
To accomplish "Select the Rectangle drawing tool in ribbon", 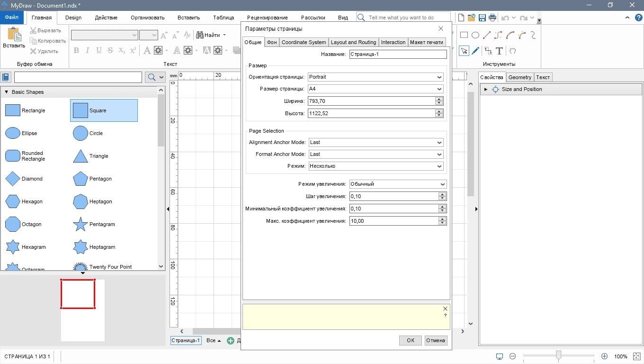I will click(464, 35).
